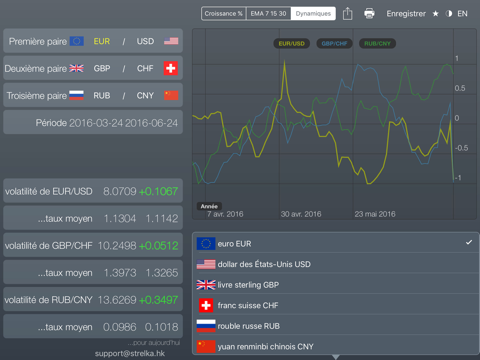Open GBP selector in Deuxième paire
This screenshot has height=360, width=480.
(102, 68)
